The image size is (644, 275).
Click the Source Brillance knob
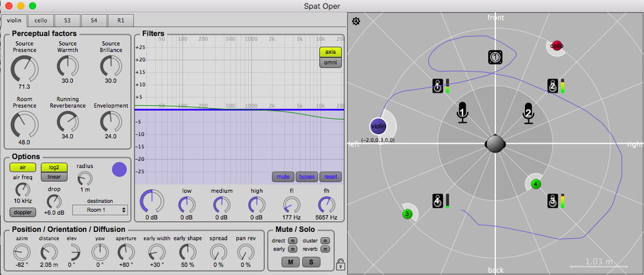tap(111, 66)
